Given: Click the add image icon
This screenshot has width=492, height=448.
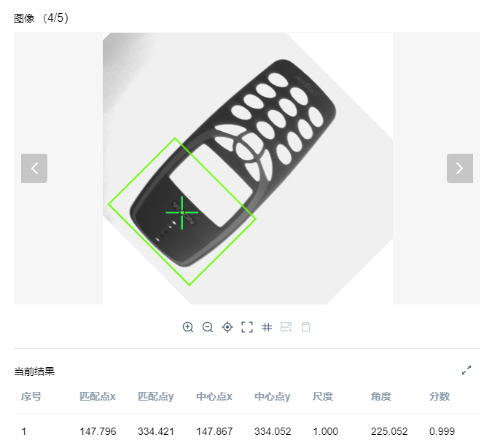Looking at the screenshot, I should pyautogui.click(x=286, y=327).
